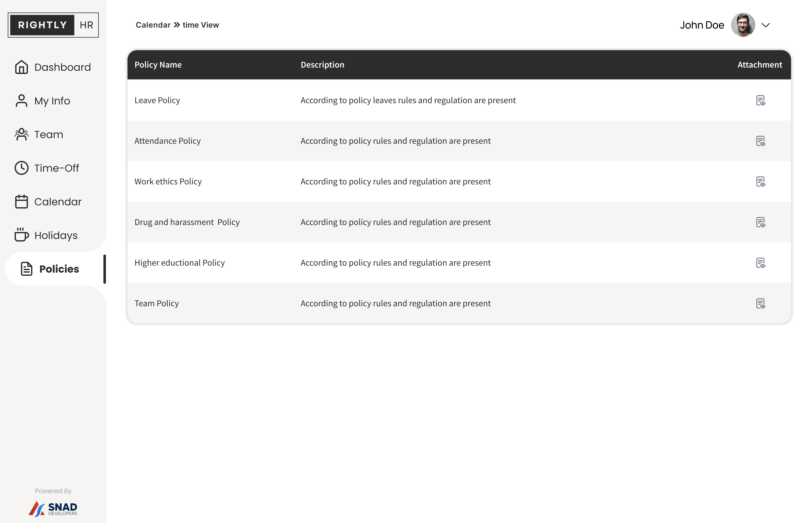812x523 pixels.
Task: Select 'Drug and harassment Policy' cell
Action: 187,222
